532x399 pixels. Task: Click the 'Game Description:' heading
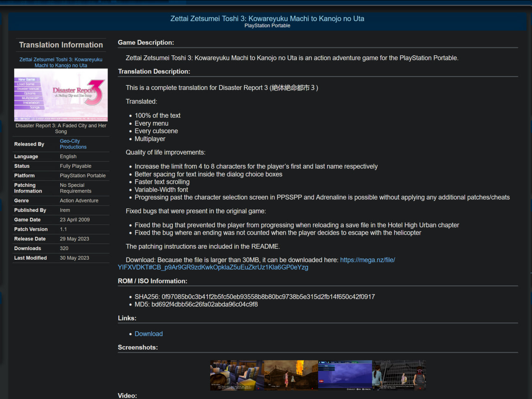(x=146, y=42)
